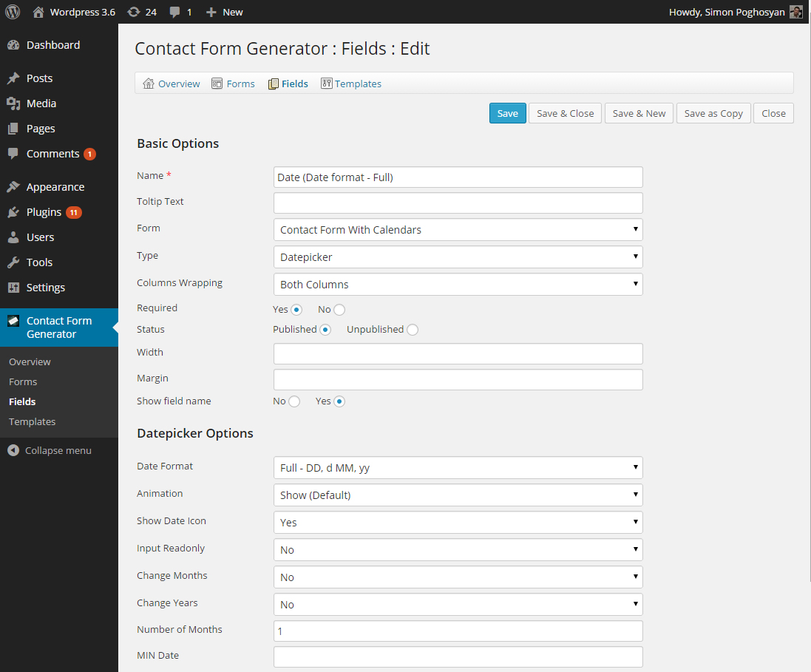Image resolution: width=811 pixels, height=672 pixels.
Task: Select Show field name No radio
Action: click(x=294, y=401)
